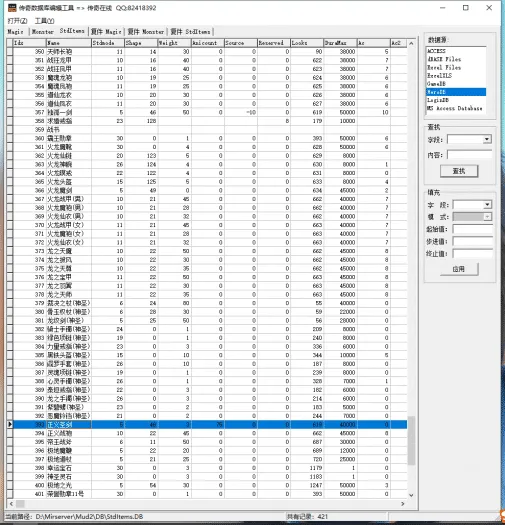The width and height of the screenshot is (505, 525).
Task: Click the horizontal scrollbar's right arrow
Action: point(403,503)
